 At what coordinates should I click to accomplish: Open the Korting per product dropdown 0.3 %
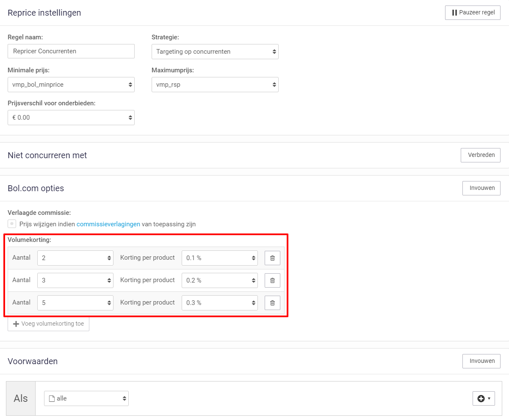coord(220,303)
